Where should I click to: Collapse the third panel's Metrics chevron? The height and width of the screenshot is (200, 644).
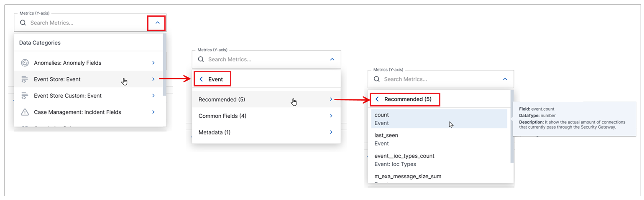tap(505, 79)
